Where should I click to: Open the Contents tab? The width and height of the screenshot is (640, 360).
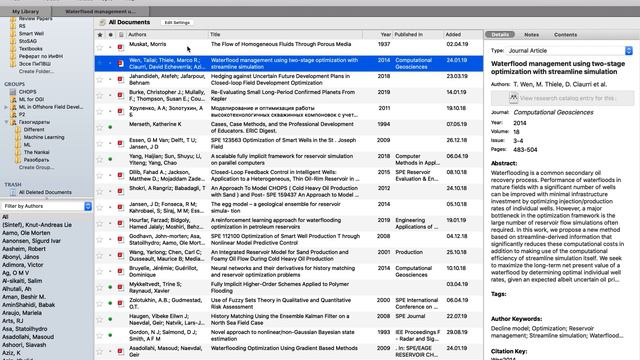tap(565, 35)
